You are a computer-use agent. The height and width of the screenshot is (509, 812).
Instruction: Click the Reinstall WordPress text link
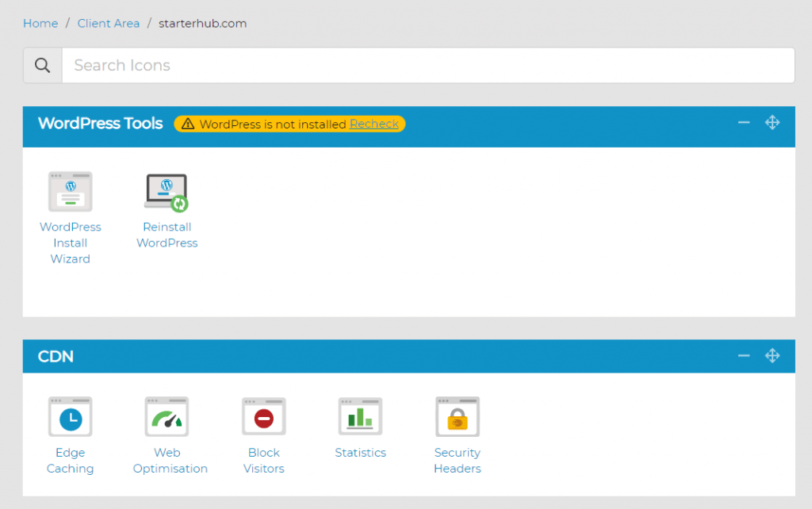(167, 235)
